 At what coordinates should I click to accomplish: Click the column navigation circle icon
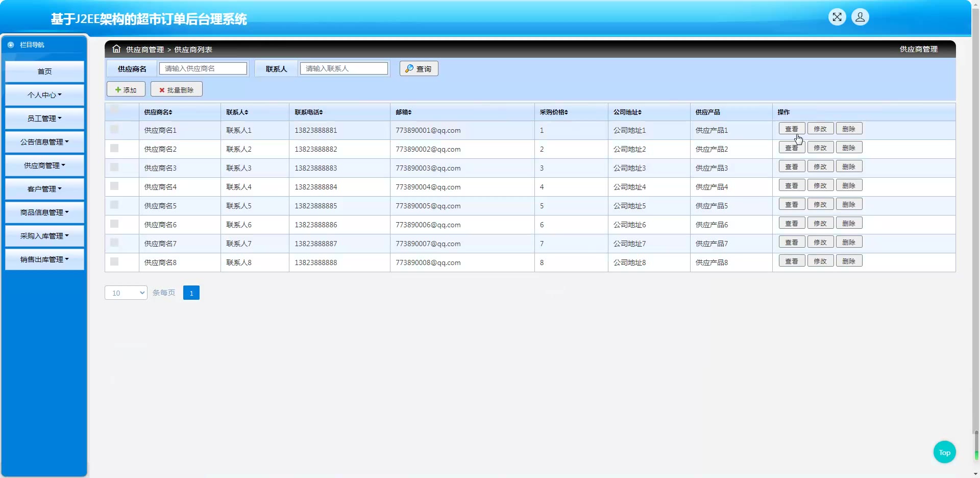click(11, 45)
